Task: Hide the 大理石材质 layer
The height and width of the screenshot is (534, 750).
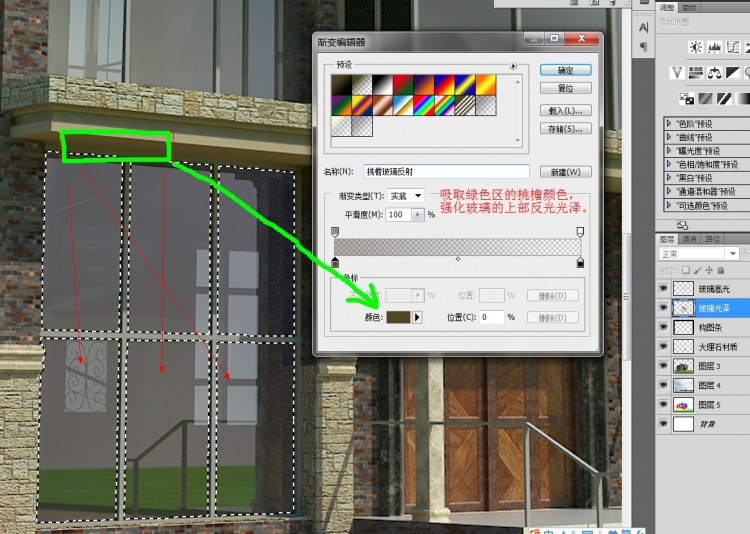Action: point(663,346)
